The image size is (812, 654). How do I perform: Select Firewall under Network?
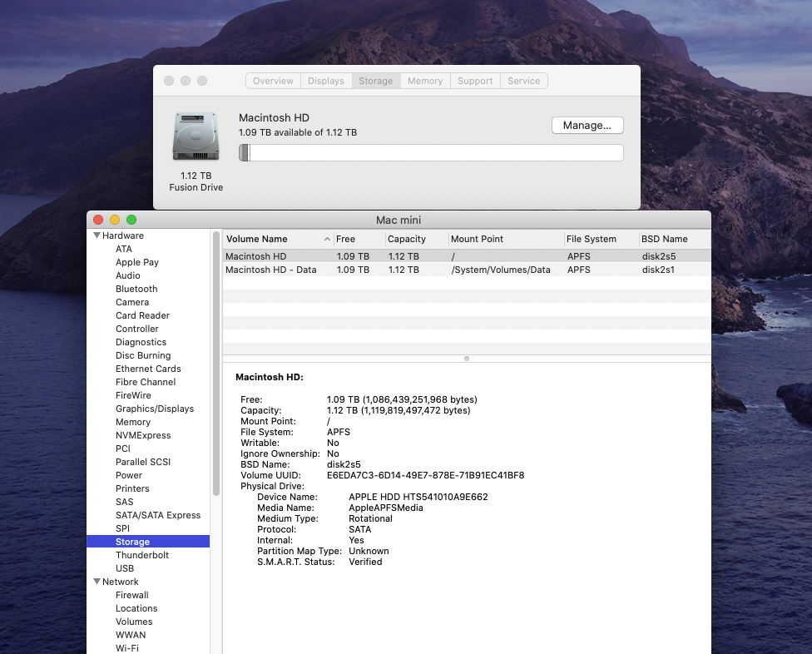pos(132,595)
